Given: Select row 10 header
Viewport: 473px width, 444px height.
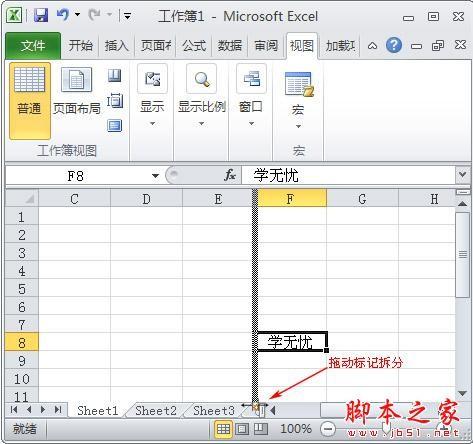Looking at the screenshot, I should coord(22,379).
